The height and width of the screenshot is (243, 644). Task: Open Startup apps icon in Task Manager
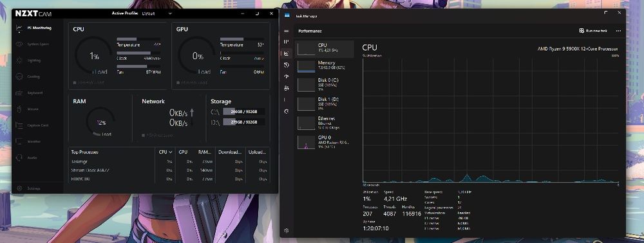(x=287, y=76)
